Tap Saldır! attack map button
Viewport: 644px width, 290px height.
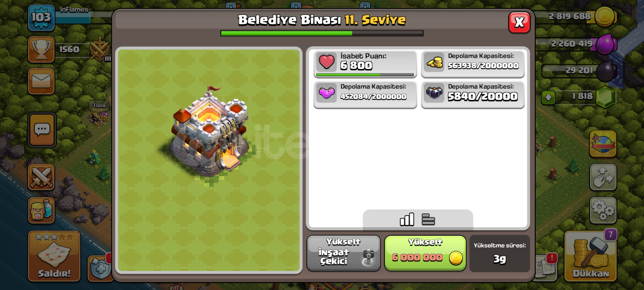(54, 256)
